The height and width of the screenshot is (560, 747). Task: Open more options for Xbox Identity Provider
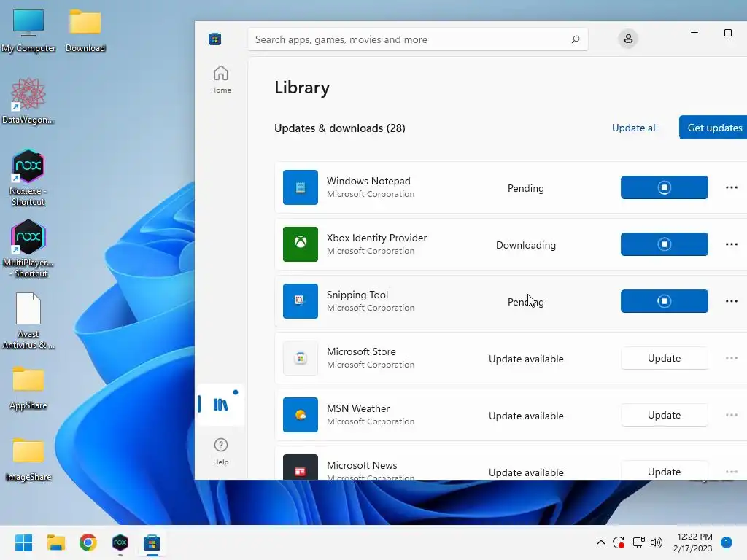click(731, 244)
